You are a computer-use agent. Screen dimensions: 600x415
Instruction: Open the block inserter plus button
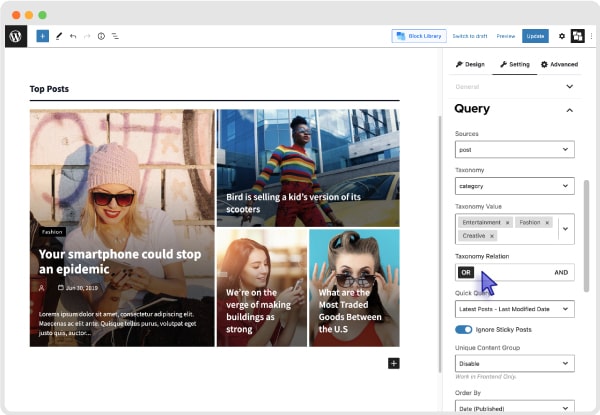42,36
